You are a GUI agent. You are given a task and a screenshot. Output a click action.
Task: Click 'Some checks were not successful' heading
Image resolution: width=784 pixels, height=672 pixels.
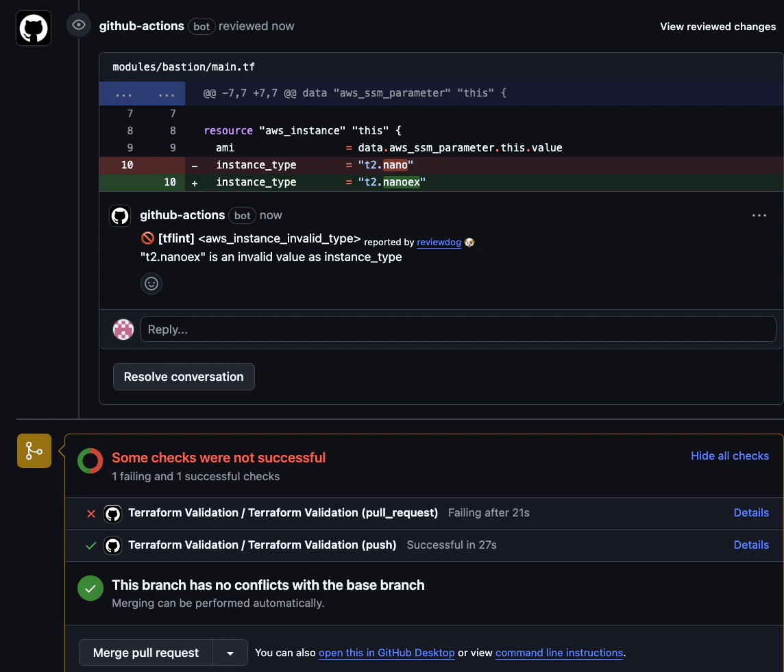coord(219,458)
